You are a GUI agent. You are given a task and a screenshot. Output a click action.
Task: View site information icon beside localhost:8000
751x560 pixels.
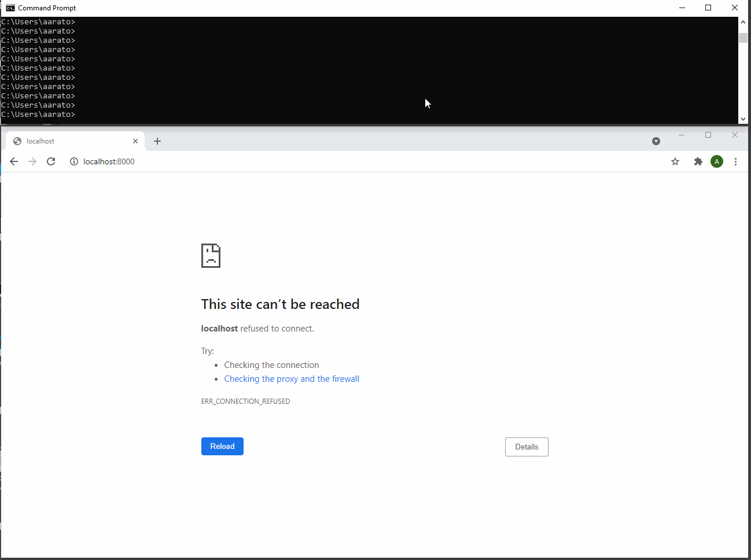(x=74, y=161)
